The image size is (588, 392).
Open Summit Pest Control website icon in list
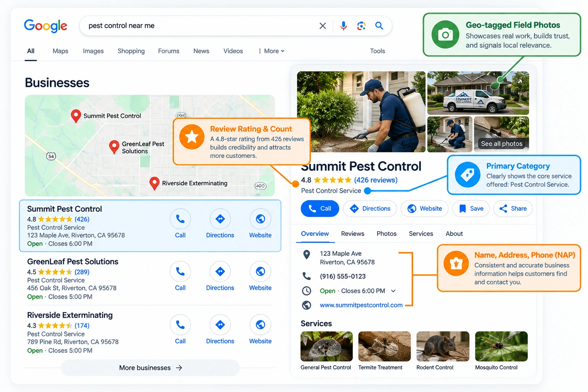click(x=260, y=219)
